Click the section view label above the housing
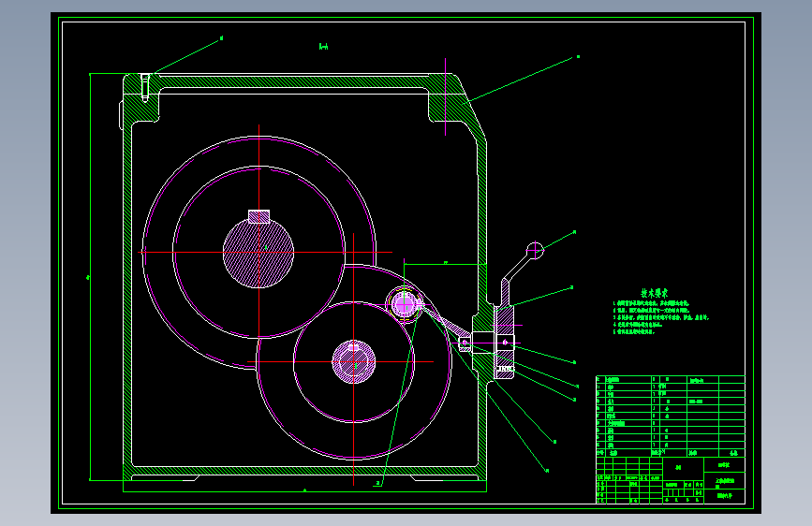This screenshot has width=812, height=526. pos(324,47)
